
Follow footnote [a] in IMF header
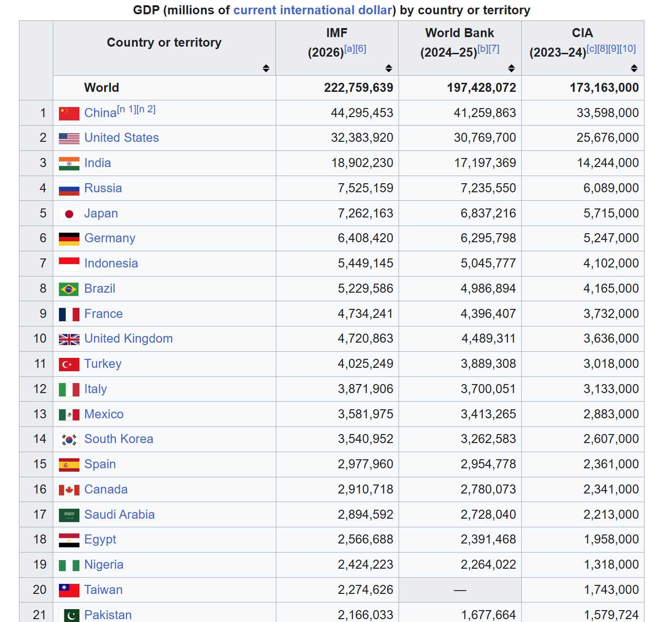(x=350, y=49)
